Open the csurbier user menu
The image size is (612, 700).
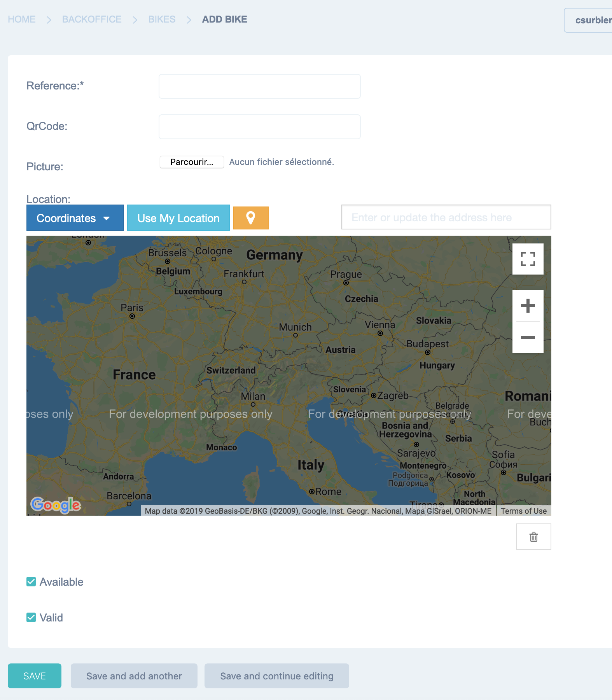(588, 20)
